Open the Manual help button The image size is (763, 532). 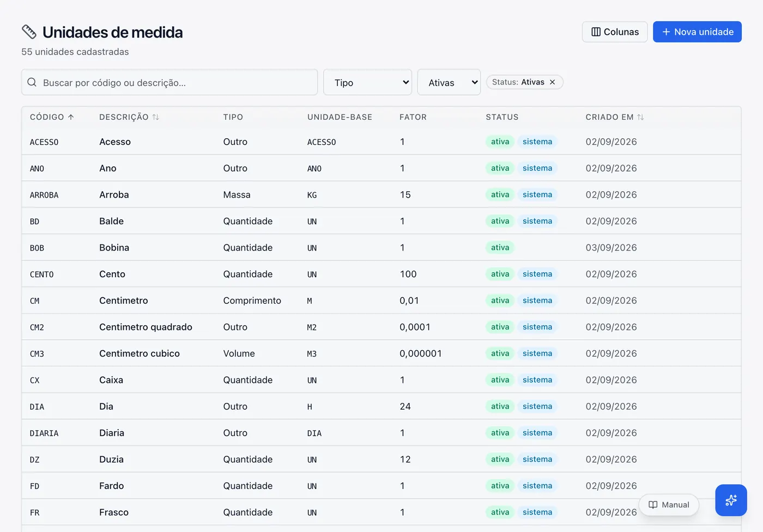669,505
